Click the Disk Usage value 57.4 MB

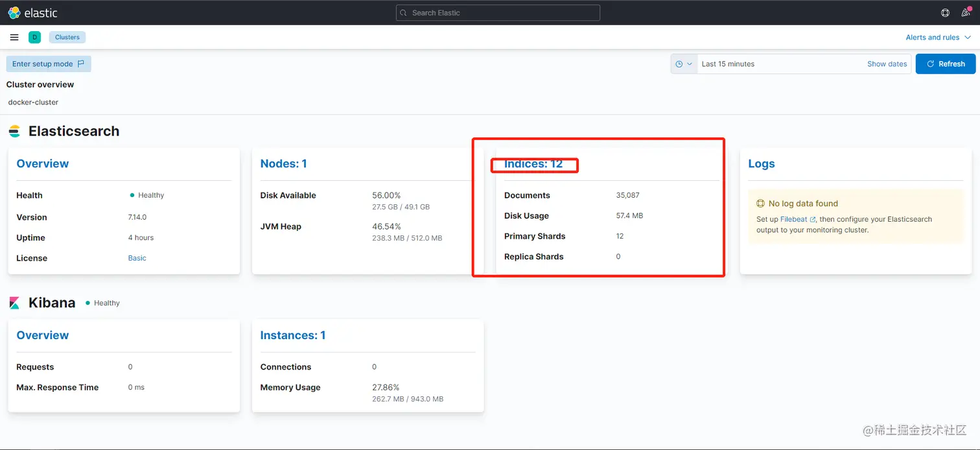(x=630, y=216)
